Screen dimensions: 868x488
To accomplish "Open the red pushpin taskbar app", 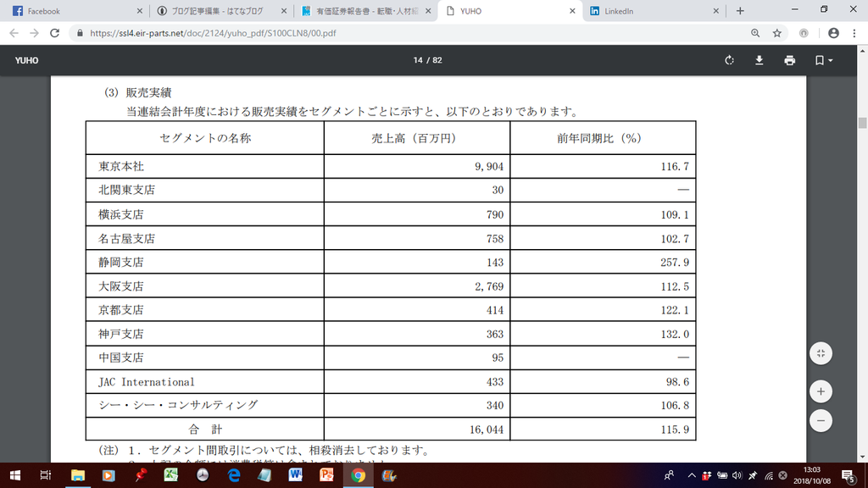I will point(140,476).
